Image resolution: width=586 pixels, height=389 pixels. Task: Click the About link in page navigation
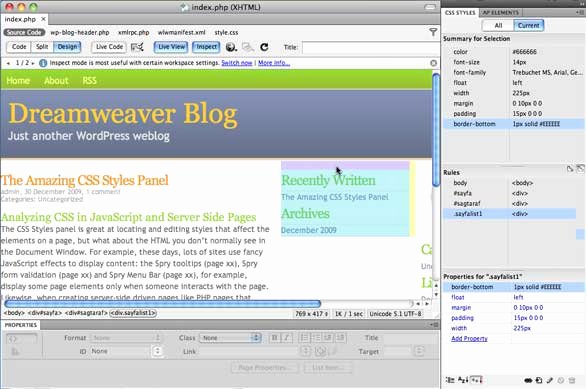56,80
